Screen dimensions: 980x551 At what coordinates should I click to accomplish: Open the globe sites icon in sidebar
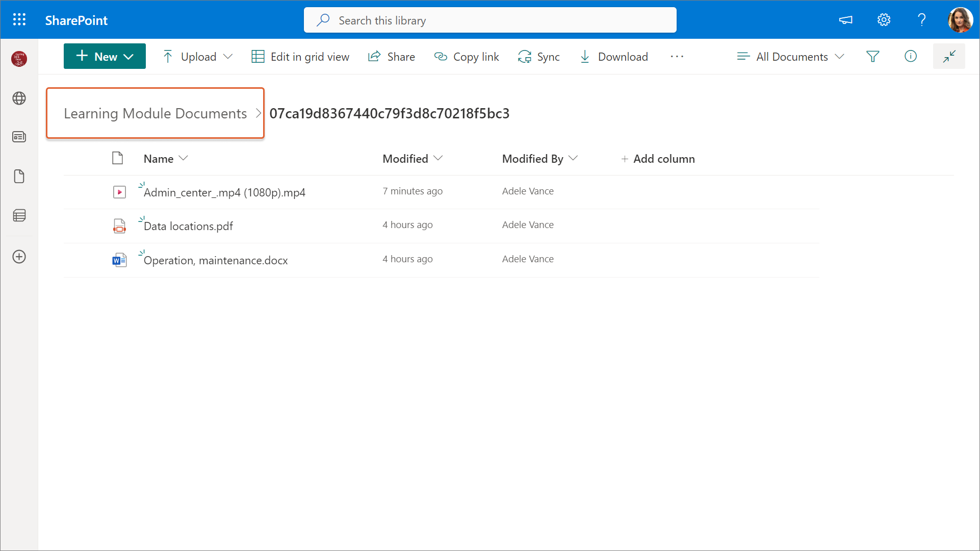(19, 98)
